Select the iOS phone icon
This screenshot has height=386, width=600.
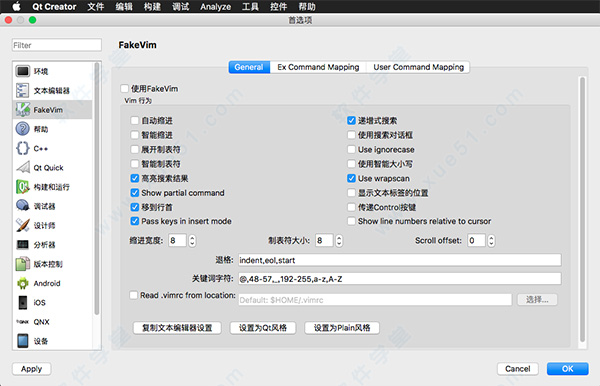(x=23, y=302)
